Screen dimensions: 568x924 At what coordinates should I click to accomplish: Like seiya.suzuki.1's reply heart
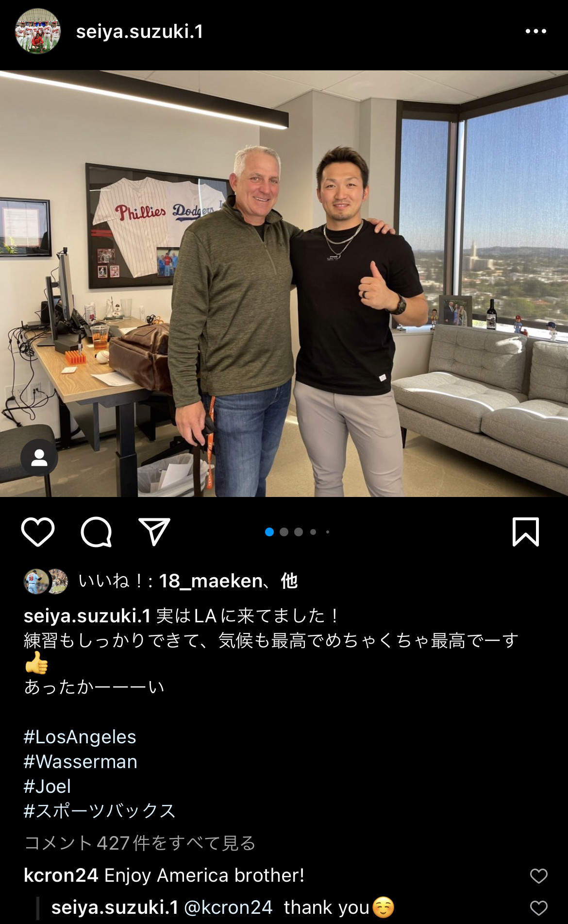(x=538, y=908)
